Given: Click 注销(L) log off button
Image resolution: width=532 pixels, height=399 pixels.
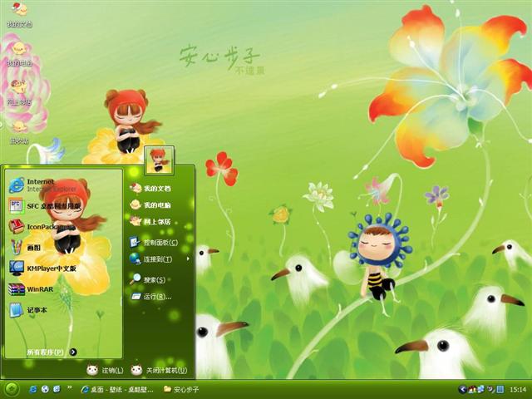Looking at the screenshot, I should pyautogui.click(x=106, y=370).
